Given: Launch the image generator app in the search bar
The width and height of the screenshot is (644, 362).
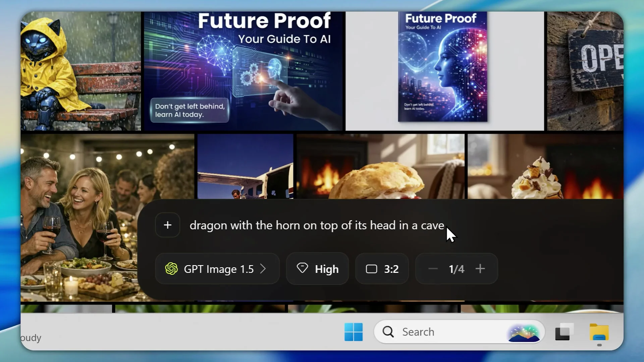Looking at the screenshot, I should 524,332.
